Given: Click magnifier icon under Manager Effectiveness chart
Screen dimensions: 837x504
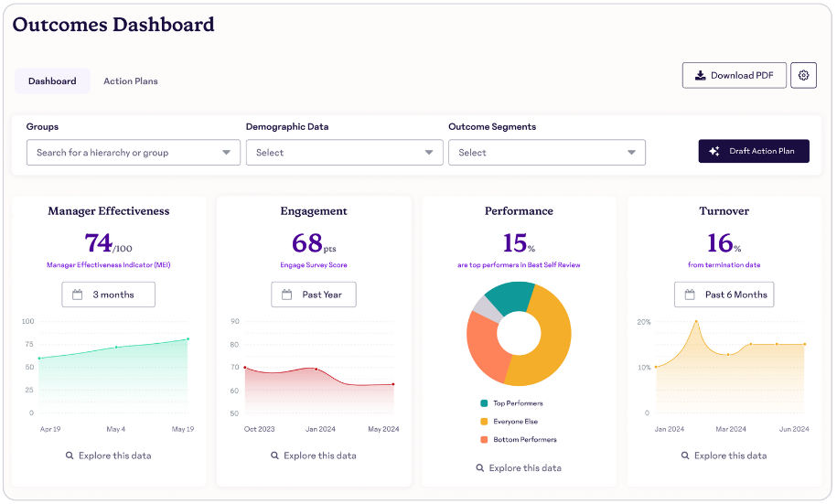Looking at the screenshot, I should 70,456.
